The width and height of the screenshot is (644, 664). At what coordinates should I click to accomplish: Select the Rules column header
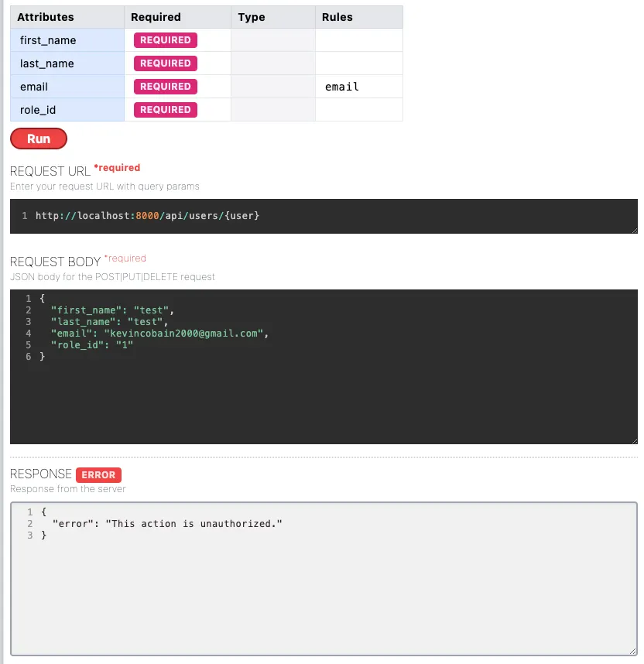pos(332,16)
